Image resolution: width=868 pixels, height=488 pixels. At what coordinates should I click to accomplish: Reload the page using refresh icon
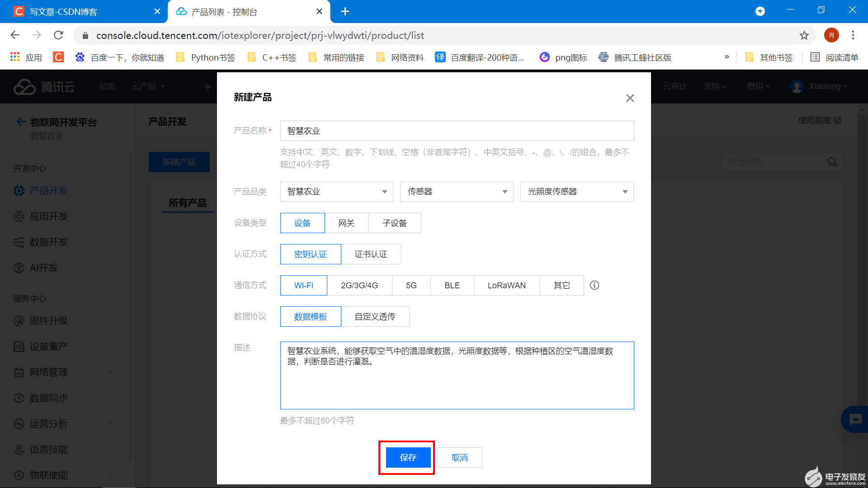point(58,35)
